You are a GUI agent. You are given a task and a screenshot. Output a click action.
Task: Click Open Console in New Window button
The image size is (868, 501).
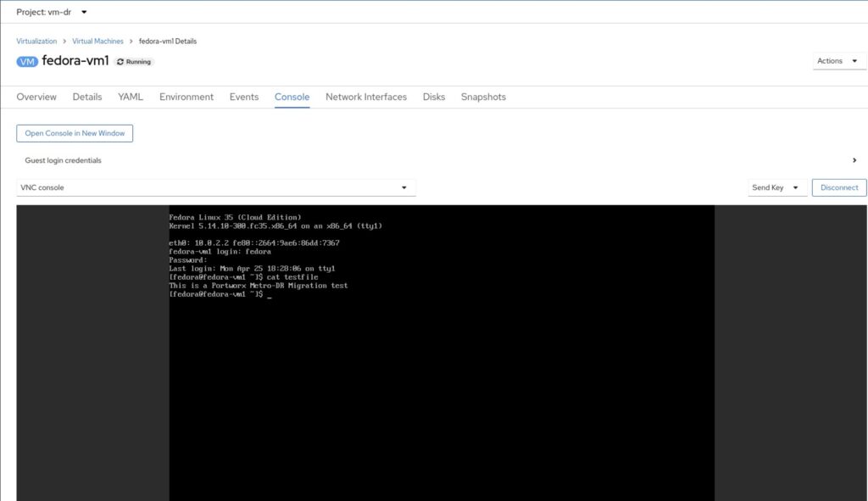(x=75, y=133)
